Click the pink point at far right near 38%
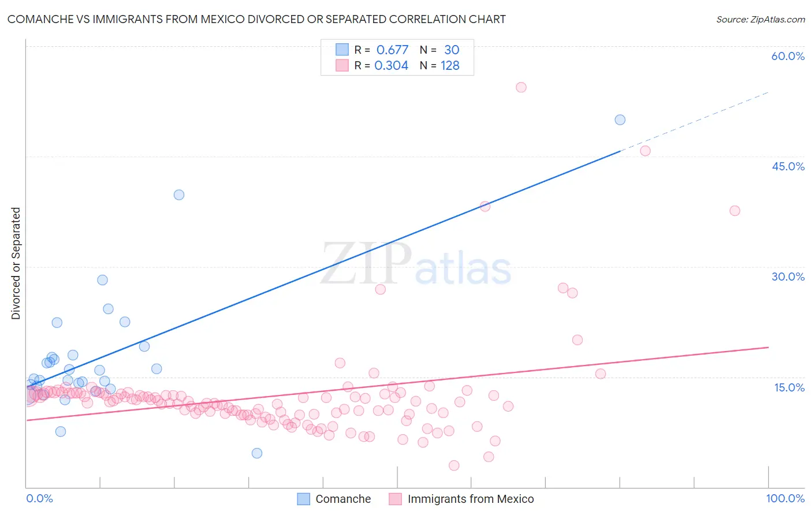812x515 pixels. (x=735, y=210)
